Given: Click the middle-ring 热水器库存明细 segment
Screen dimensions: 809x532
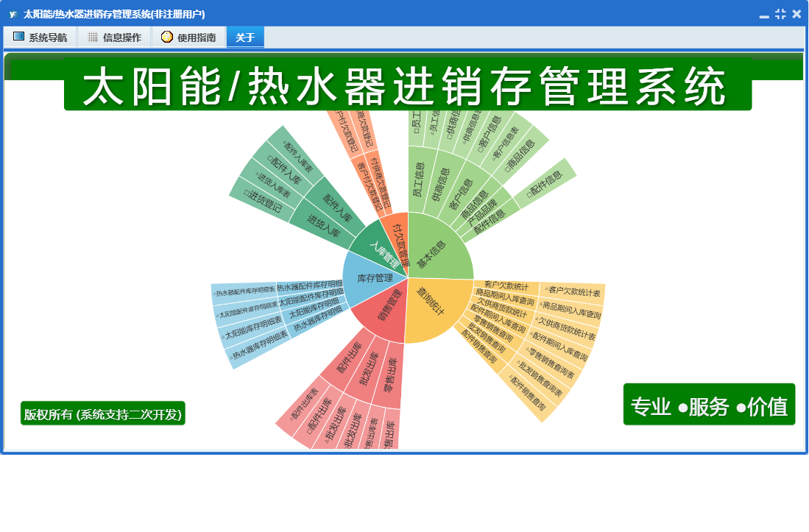Looking at the screenshot, I should point(317,319).
